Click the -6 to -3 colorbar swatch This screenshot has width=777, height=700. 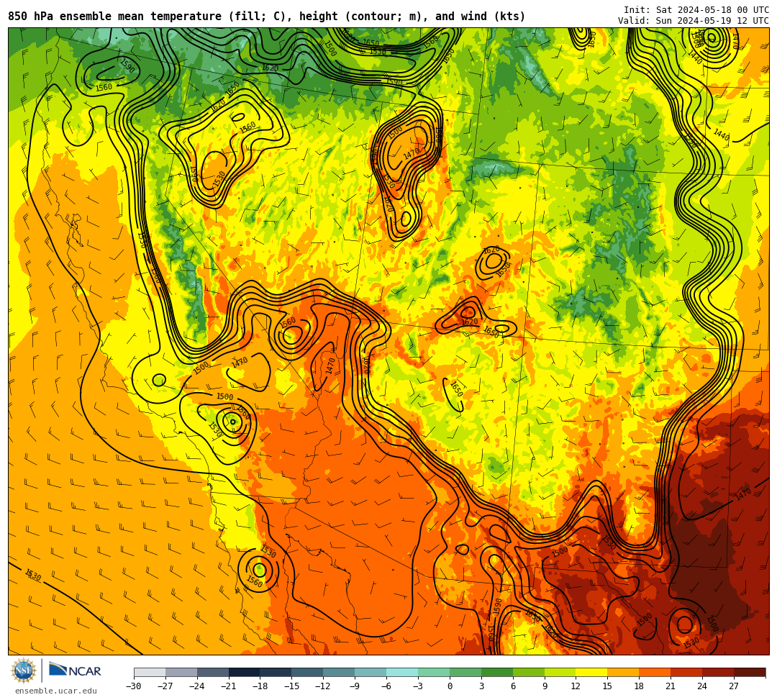coord(402,672)
